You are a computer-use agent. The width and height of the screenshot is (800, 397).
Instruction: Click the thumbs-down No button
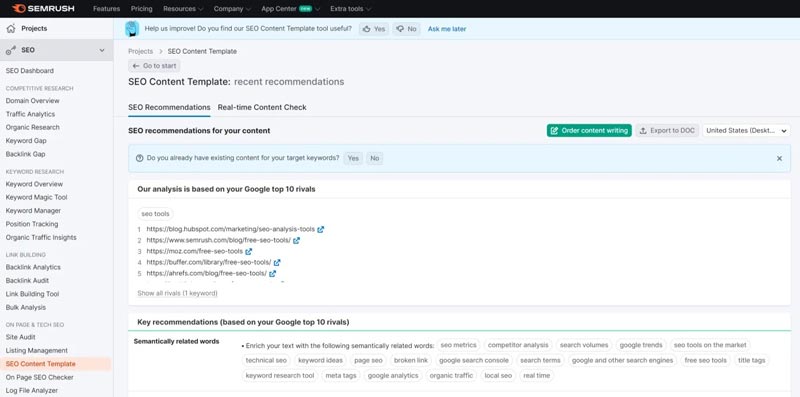coord(407,29)
